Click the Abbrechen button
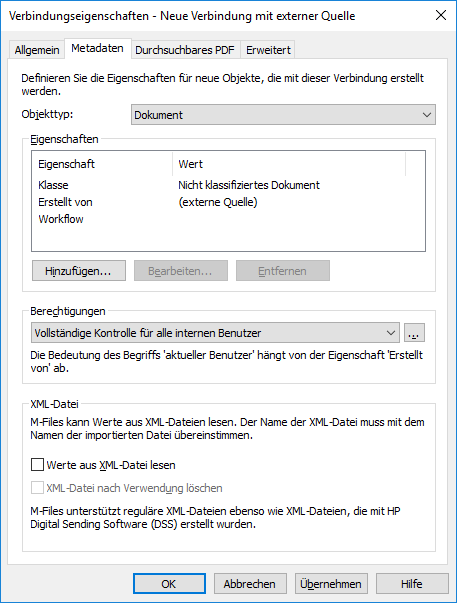This screenshot has width=457, height=603. point(250,584)
